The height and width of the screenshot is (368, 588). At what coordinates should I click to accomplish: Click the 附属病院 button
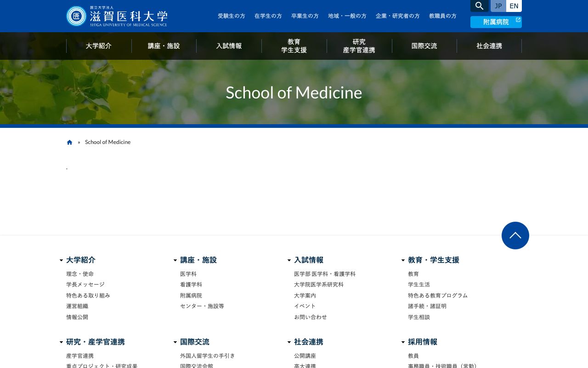point(496,22)
